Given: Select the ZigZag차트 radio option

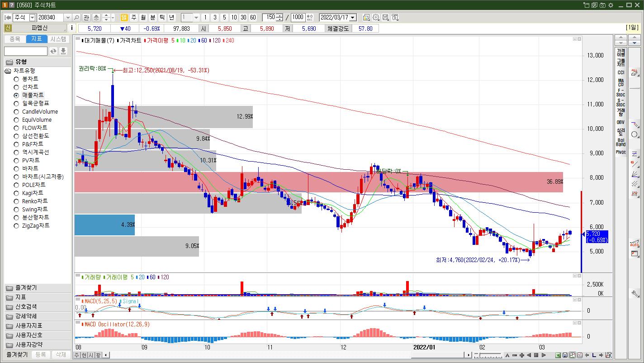Looking at the screenshot, I should point(16,225).
